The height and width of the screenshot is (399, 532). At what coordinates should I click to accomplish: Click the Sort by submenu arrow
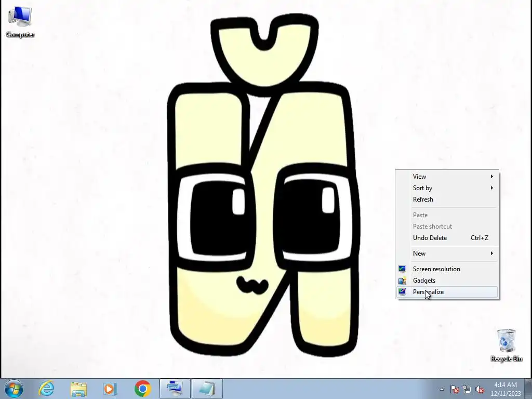pyautogui.click(x=491, y=188)
